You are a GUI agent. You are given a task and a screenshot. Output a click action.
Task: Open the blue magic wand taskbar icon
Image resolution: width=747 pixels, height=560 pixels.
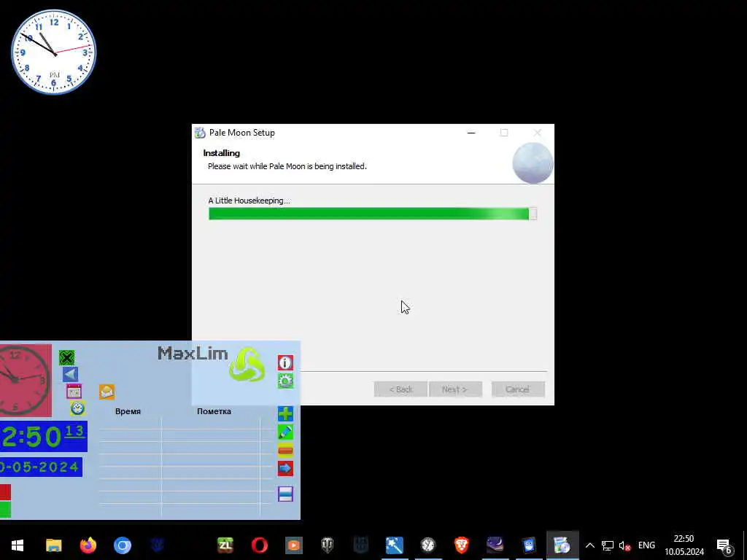click(x=395, y=545)
